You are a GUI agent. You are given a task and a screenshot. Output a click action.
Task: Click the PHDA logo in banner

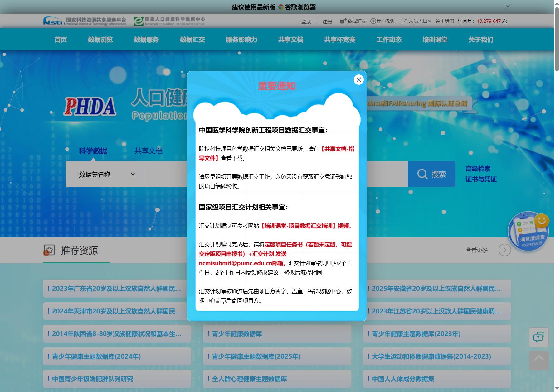point(90,106)
